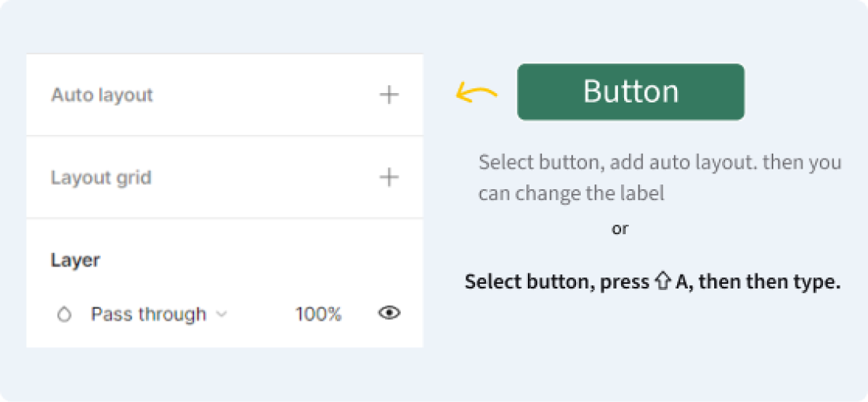Click "can change the label" text line

[571, 193]
